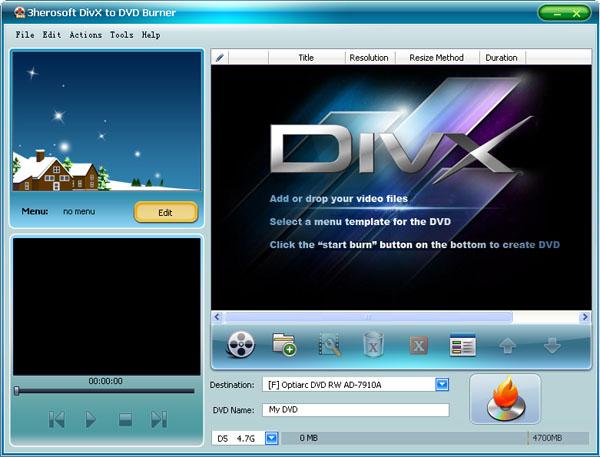Start burning with the flame disc button
The width and height of the screenshot is (600, 457).
tap(505, 399)
